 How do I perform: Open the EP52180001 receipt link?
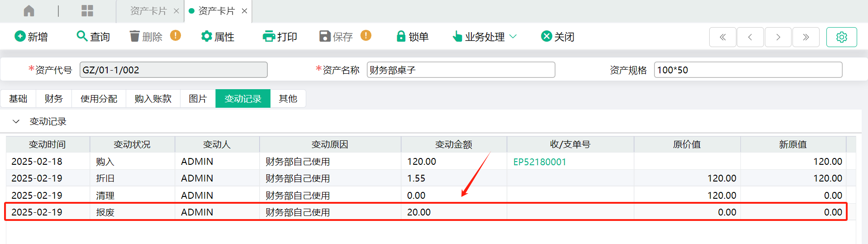[x=540, y=162]
